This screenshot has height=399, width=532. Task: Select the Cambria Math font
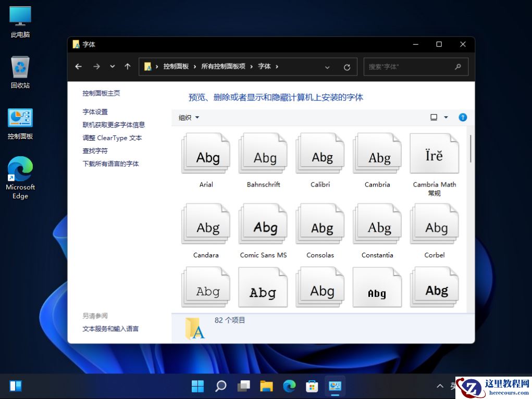tap(434, 153)
